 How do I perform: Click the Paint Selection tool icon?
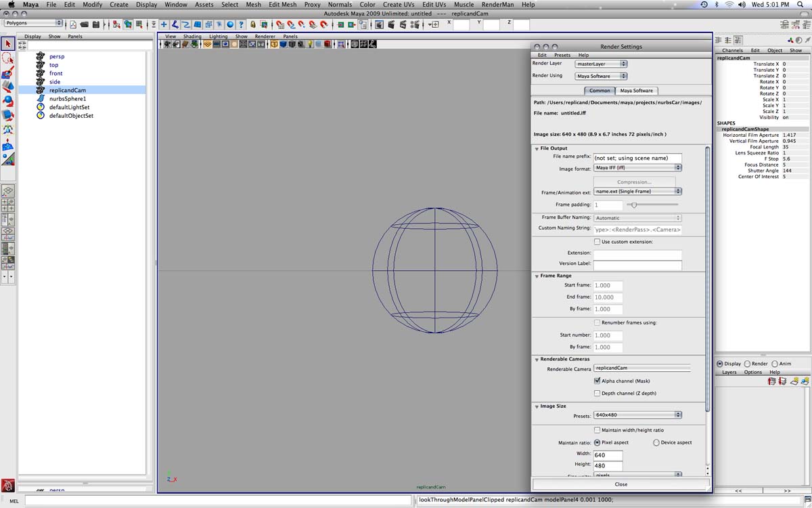pos(8,72)
